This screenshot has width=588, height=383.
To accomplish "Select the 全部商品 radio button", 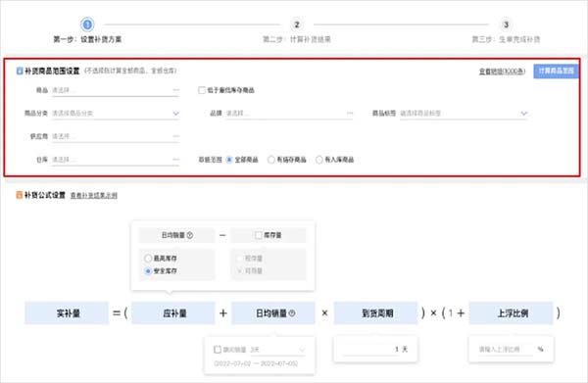I will [x=229, y=160].
